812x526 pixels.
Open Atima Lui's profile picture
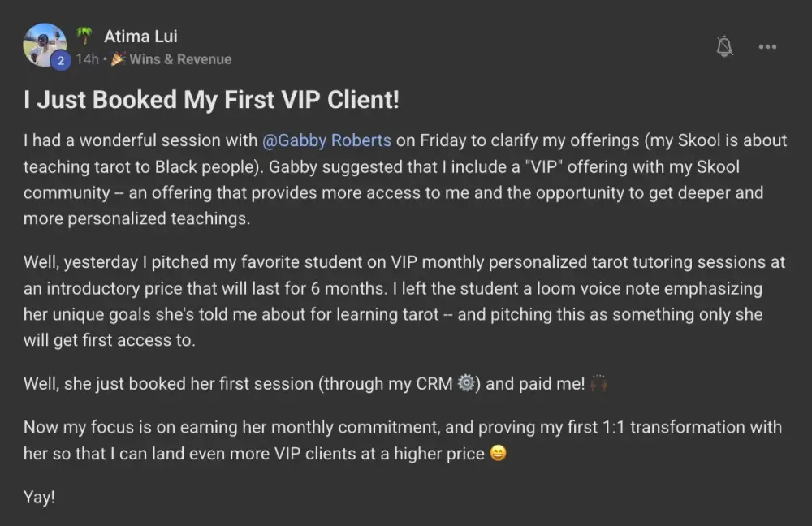pos(43,42)
